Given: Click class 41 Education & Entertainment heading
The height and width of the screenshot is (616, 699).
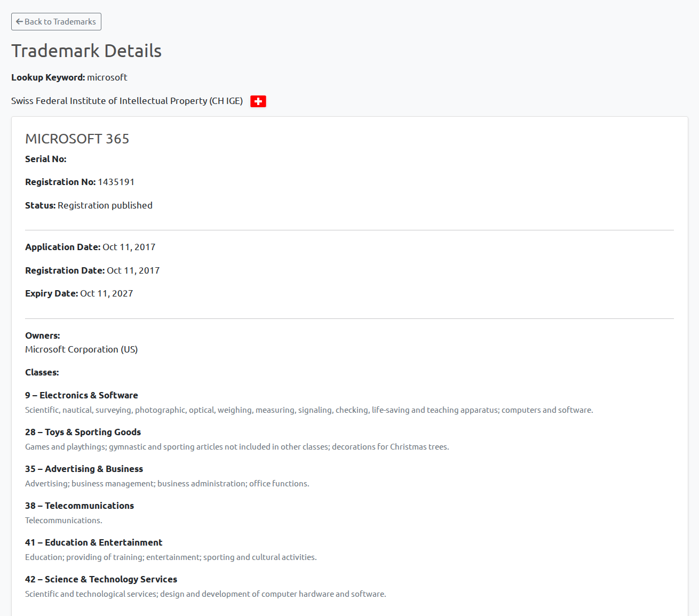Looking at the screenshot, I should tap(93, 542).
